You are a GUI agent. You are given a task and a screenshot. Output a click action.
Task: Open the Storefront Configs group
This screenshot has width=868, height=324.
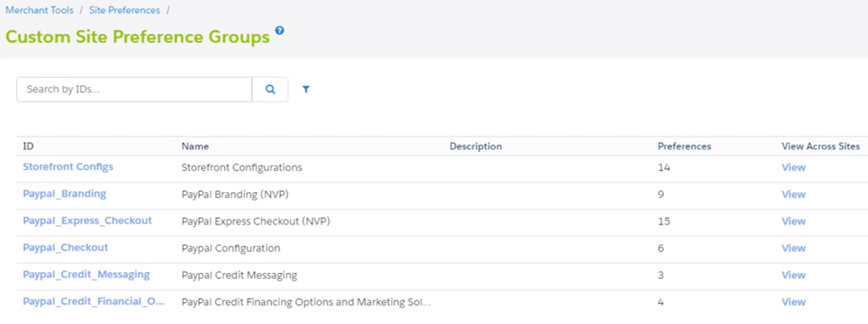click(68, 167)
